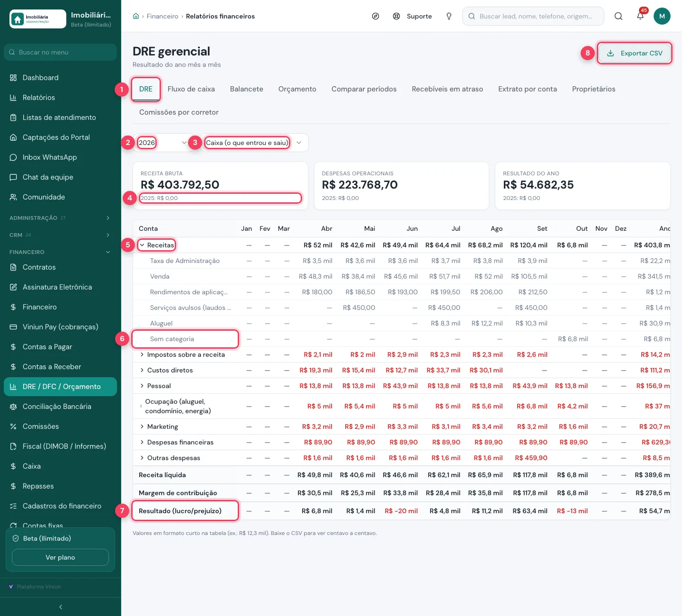This screenshot has width=682, height=616.
Task: Click the lightbulb tips icon
Action: click(449, 16)
